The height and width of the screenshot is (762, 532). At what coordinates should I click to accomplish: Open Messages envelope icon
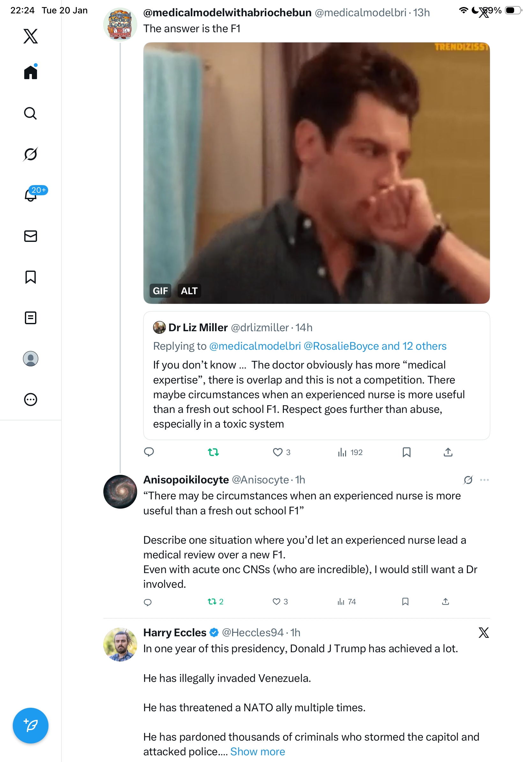coord(31,236)
